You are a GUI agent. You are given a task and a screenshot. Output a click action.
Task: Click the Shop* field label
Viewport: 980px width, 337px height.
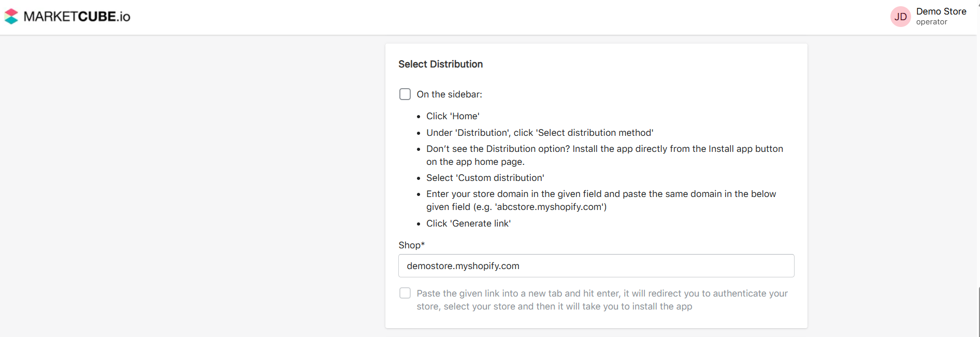tap(411, 245)
